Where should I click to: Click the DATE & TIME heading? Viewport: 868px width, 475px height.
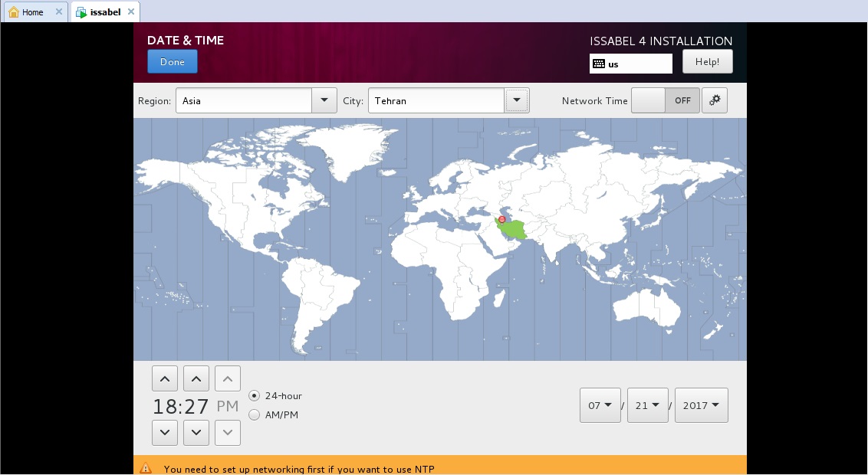coord(186,41)
